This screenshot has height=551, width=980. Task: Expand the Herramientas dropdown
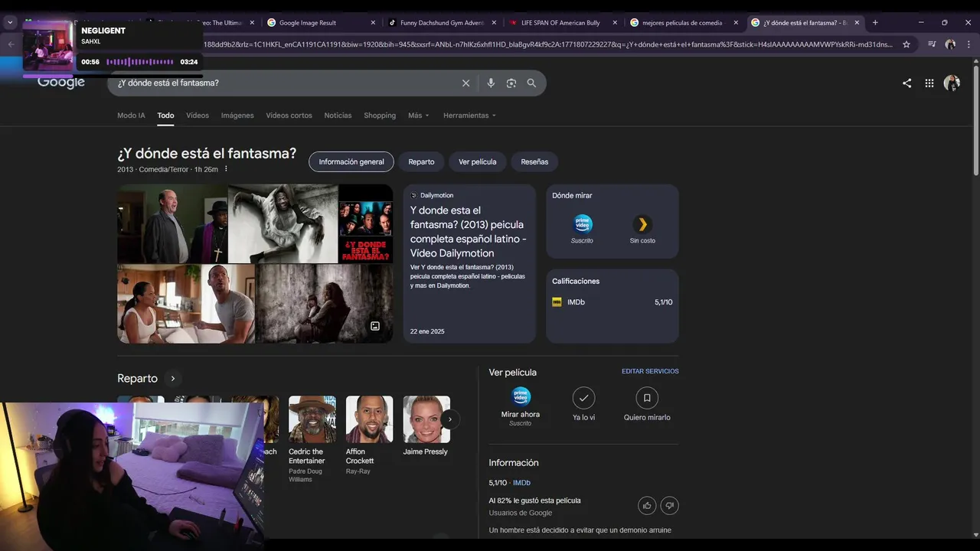point(469,116)
